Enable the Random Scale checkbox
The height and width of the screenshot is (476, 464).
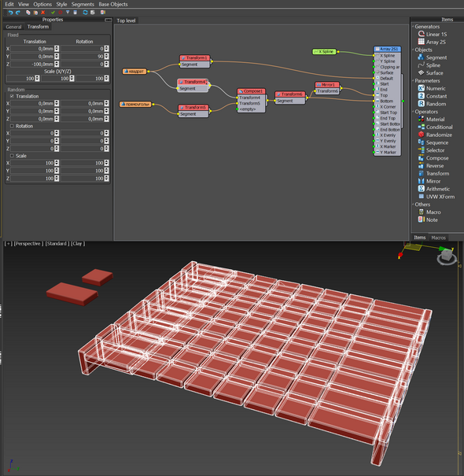(x=12, y=156)
